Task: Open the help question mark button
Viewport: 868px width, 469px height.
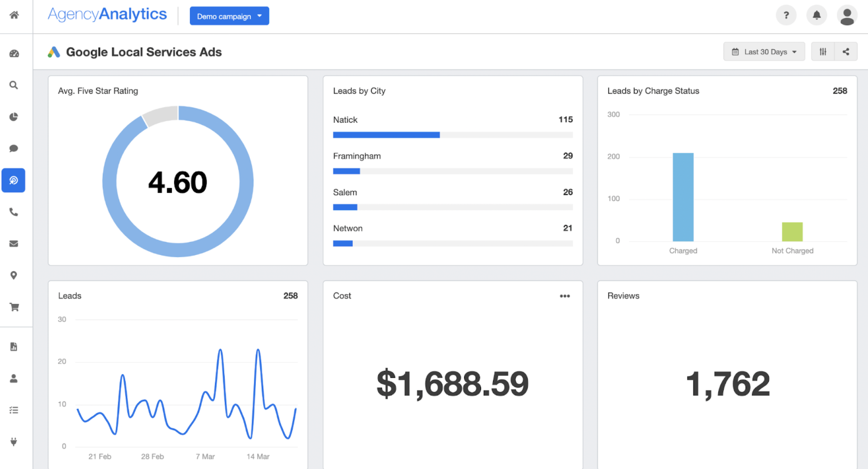Action: tap(786, 15)
